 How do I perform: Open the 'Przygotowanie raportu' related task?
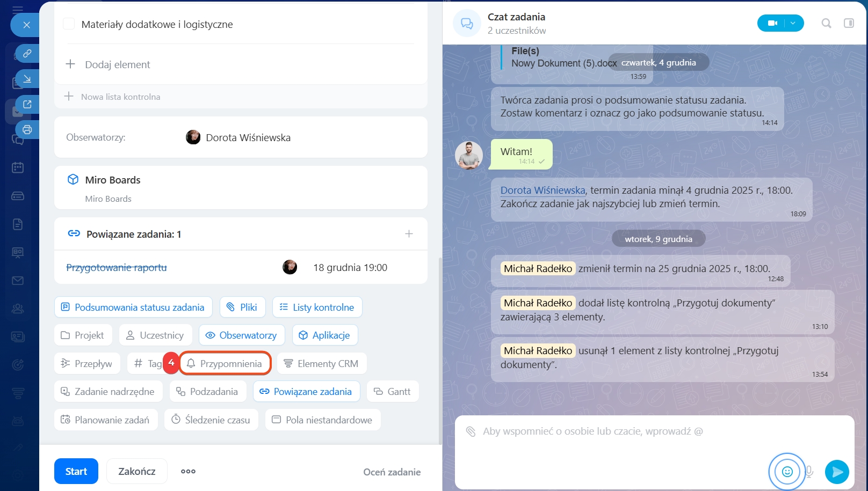(117, 267)
